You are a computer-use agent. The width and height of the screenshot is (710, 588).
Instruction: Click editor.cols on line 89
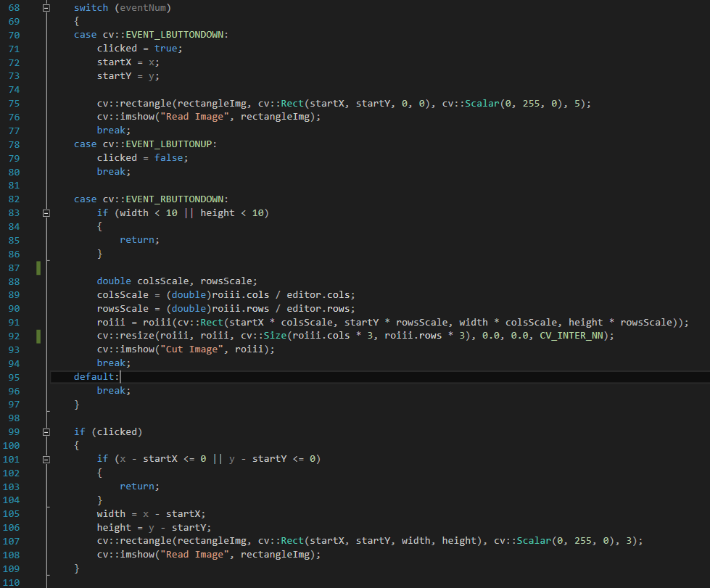tap(318, 294)
